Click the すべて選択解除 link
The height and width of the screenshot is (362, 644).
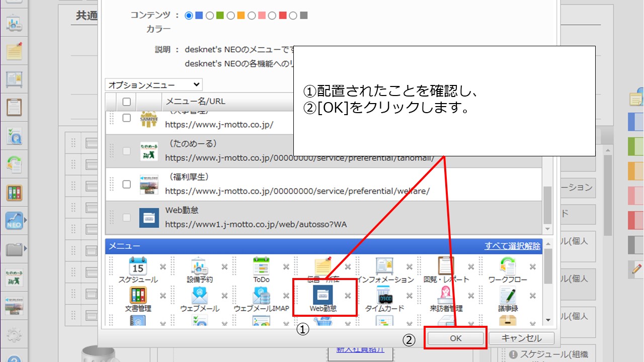click(512, 246)
